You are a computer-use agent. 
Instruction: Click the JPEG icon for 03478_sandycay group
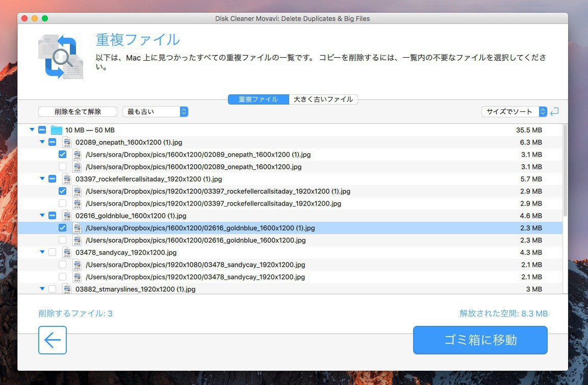[x=66, y=252]
